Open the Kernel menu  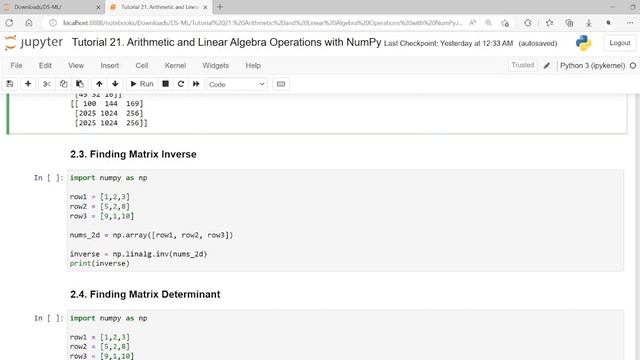pos(175,65)
